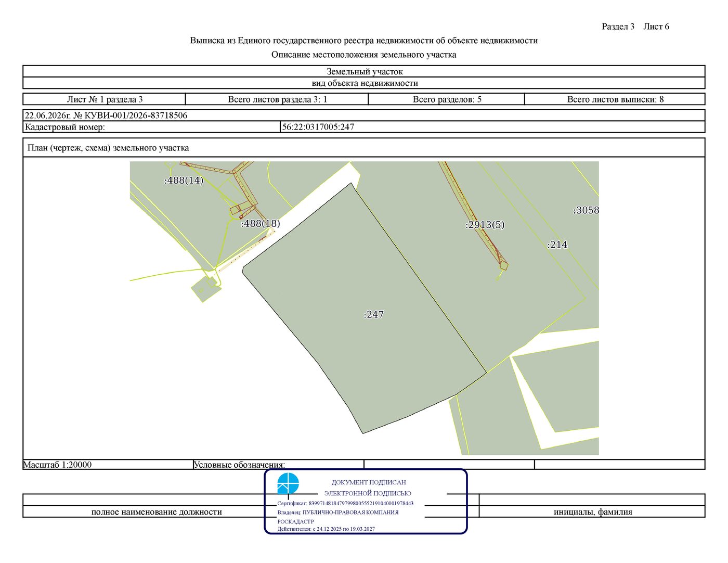
Task: Click the "Владелец: ПУБЛИЧНО-ПРАВОВАЯ КОМПАНИЯ" stamp line
Action: tap(338, 512)
